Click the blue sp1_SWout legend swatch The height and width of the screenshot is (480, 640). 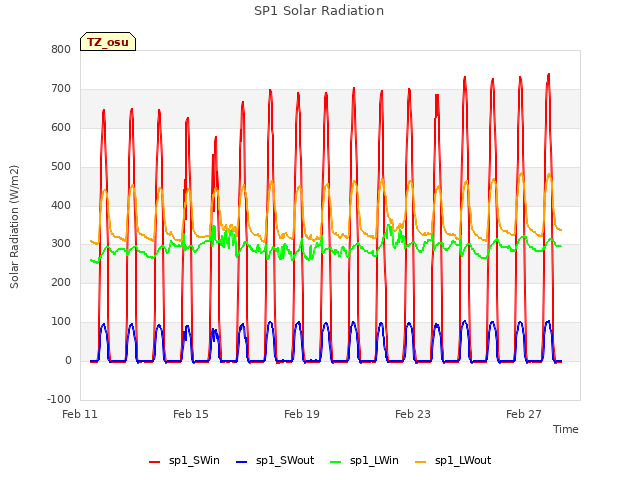[x=242, y=462]
